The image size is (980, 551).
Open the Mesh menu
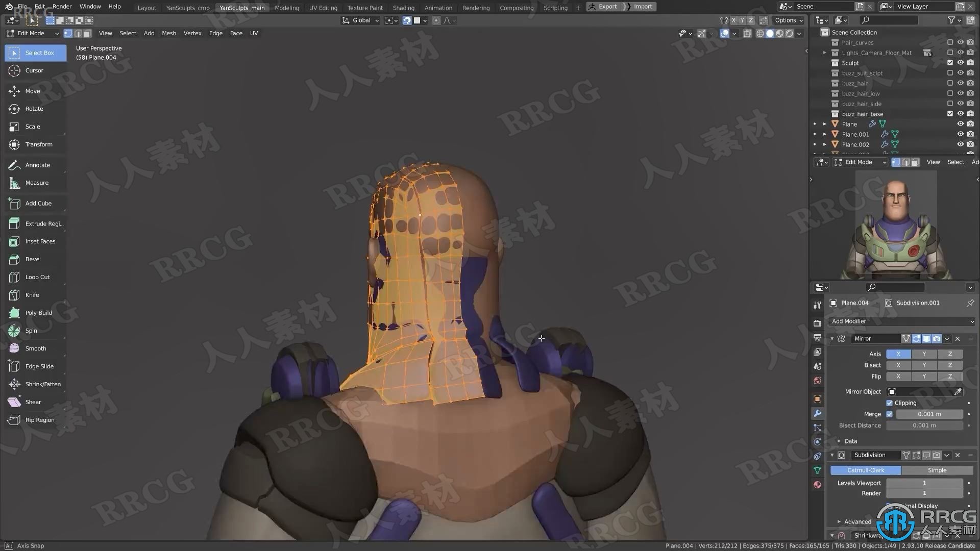169,33
